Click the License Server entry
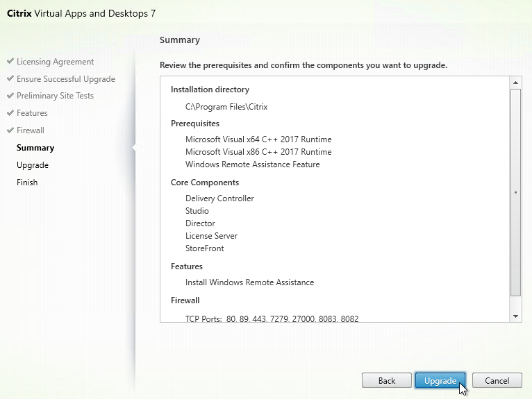532x399 pixels. pyautogui.click(x=211, y=236)
